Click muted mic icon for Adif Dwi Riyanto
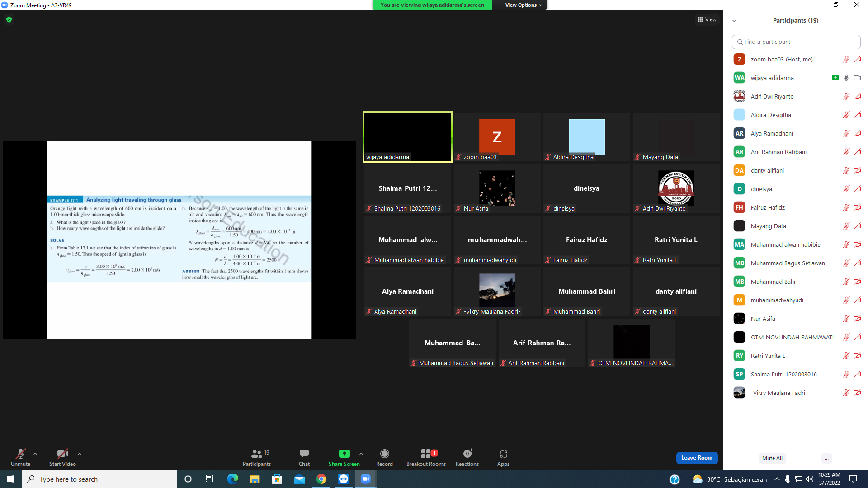 coord(846,96)
